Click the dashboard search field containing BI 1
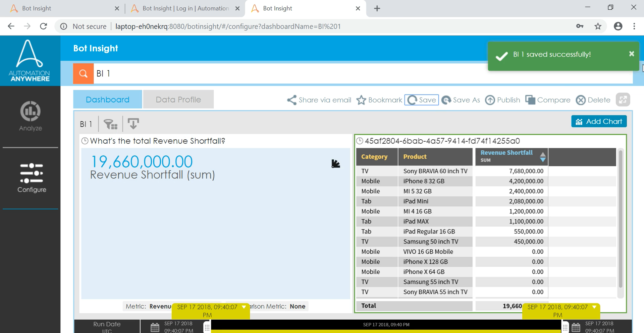 pyautogui.click(x=363, y=73)
